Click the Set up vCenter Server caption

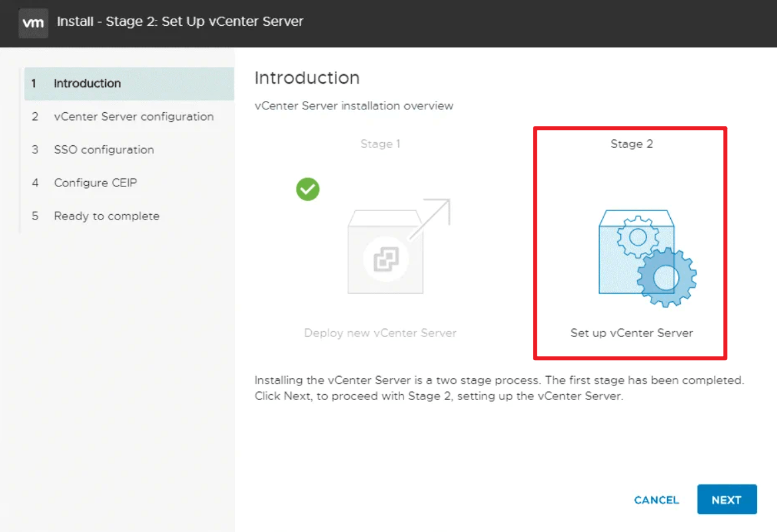[x=631, y=333]
